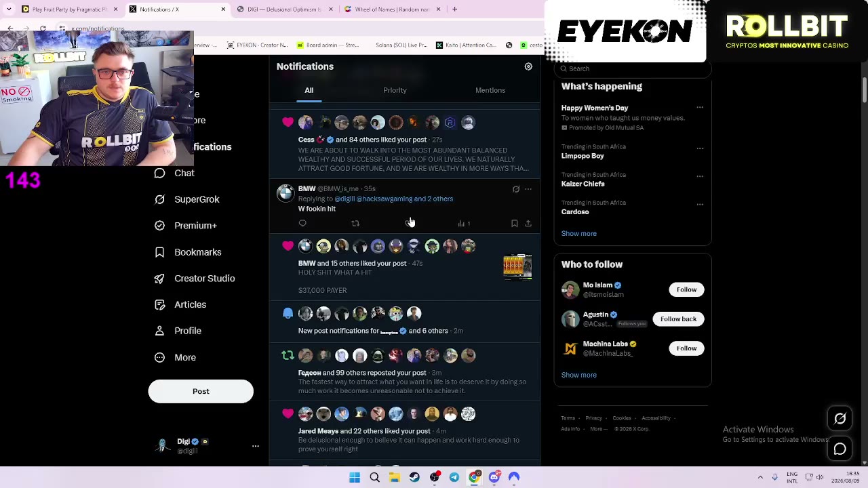868x488 pixels.
Task: Reload the page in the browser
Action: tap(43, 29)
